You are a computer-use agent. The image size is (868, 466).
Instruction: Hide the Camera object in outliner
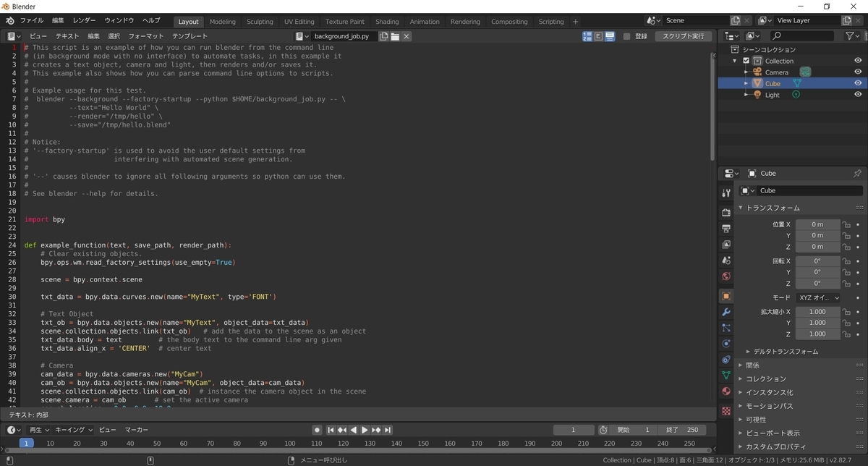click(x=858, y=72)
